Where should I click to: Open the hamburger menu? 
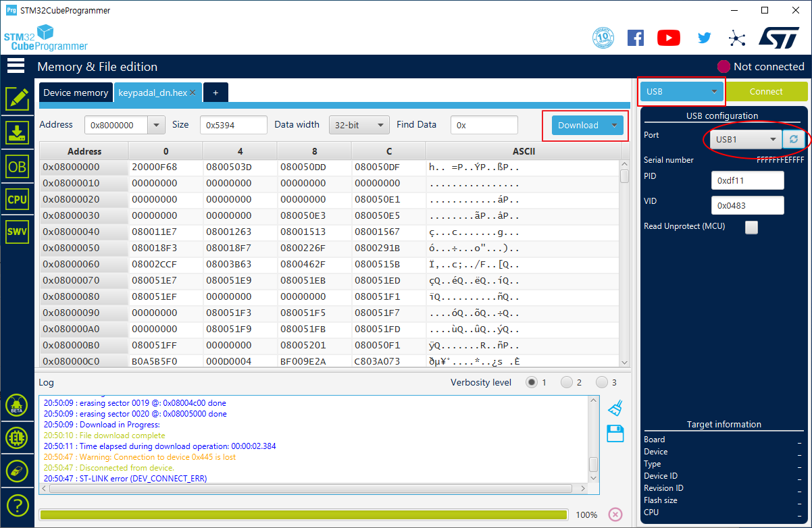pos(16,66)
